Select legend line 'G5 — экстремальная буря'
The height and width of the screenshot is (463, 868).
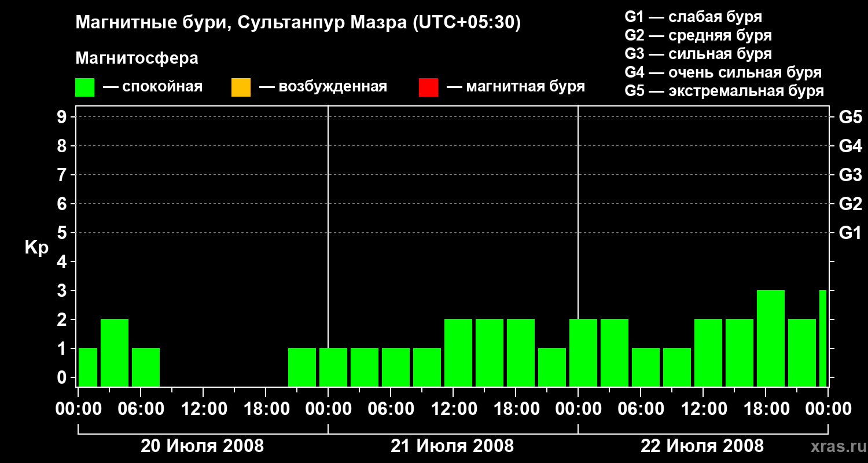tap(724, 91)
